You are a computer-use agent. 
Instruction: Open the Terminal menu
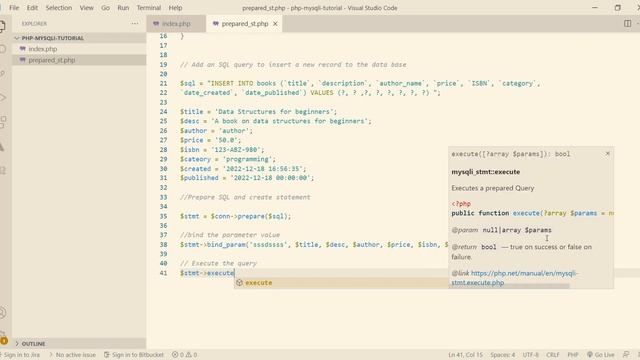(149, 8)
